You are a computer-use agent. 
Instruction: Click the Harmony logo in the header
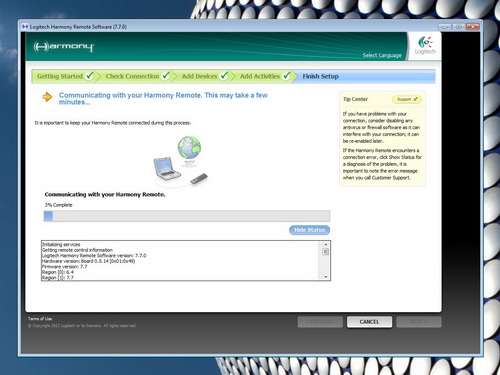[64, 47]
